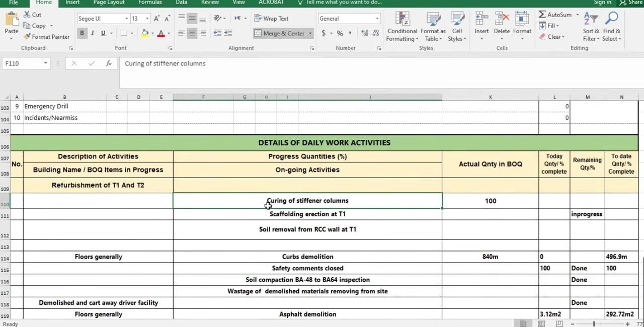This screenshot has width=644, height=327.
Task: Decrease the cell indent
Action: [x=217, y=33]
